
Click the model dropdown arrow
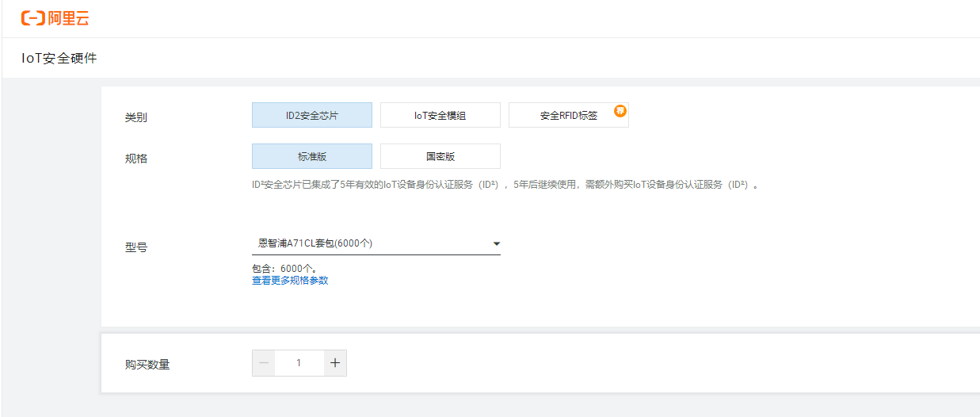tap(496, 243)
